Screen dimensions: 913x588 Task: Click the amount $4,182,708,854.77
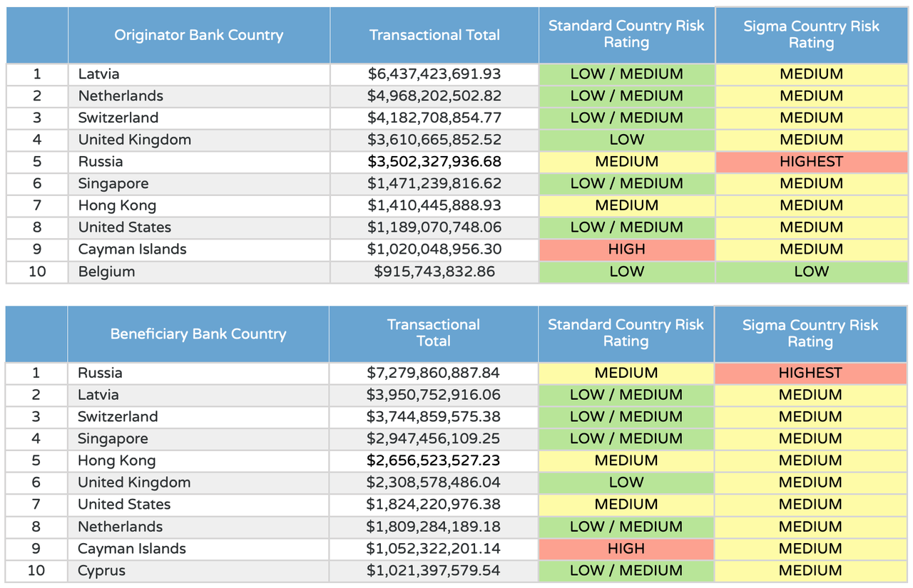(434, 118)
